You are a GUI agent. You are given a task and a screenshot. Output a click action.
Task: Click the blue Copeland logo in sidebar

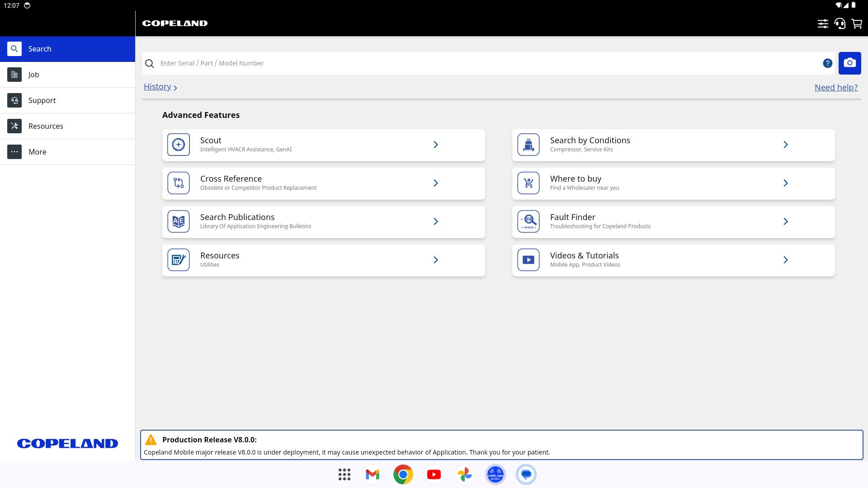coord(68,444)
